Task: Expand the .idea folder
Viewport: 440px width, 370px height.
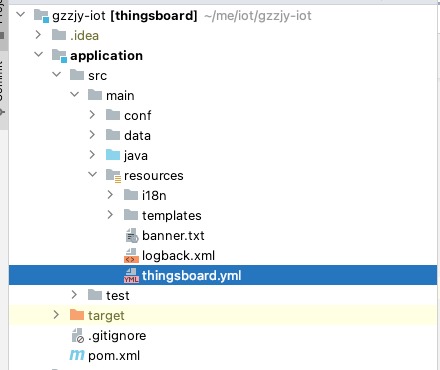Action: 38,35
